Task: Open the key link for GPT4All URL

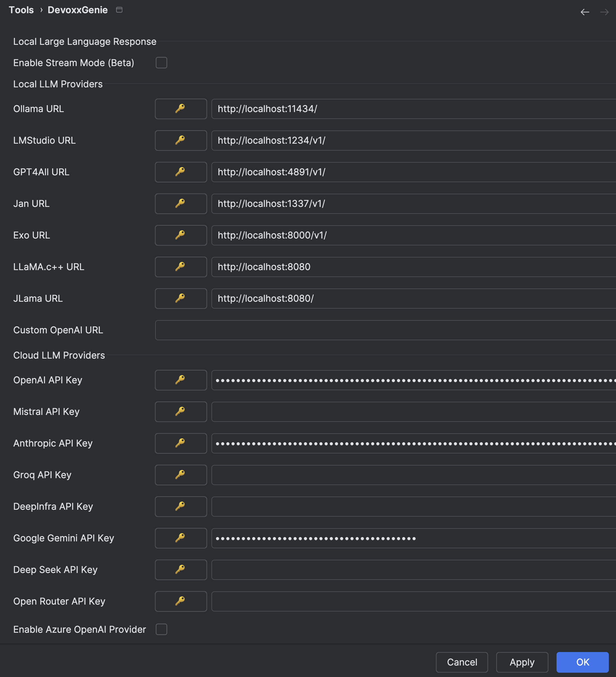Action: [x=181, y=172]
